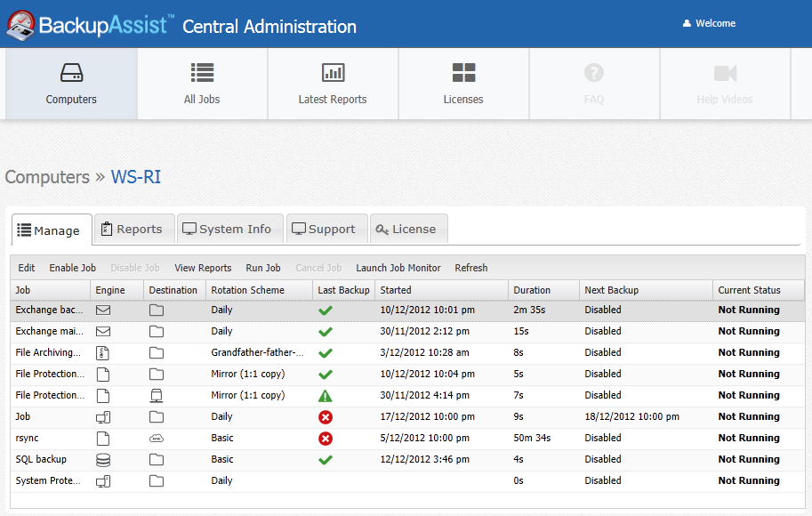
Task: Click the Computers breadcrumb link
Action: [47, 177]
